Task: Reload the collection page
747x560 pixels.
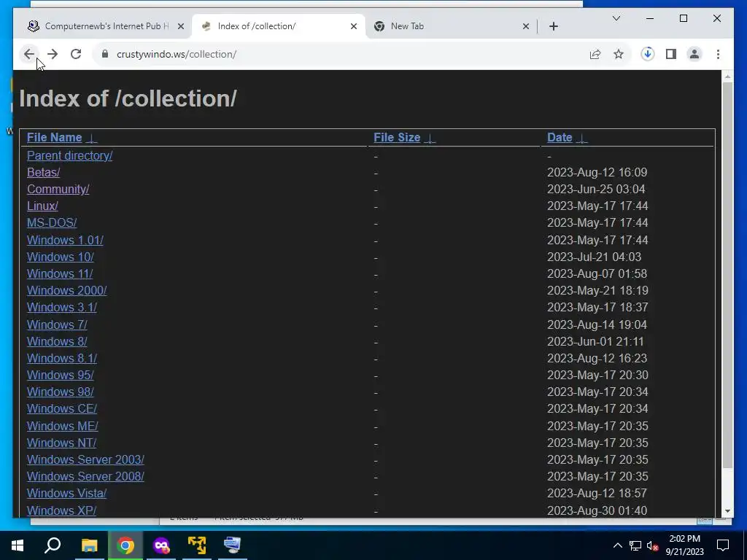Action: coord(76,54)
